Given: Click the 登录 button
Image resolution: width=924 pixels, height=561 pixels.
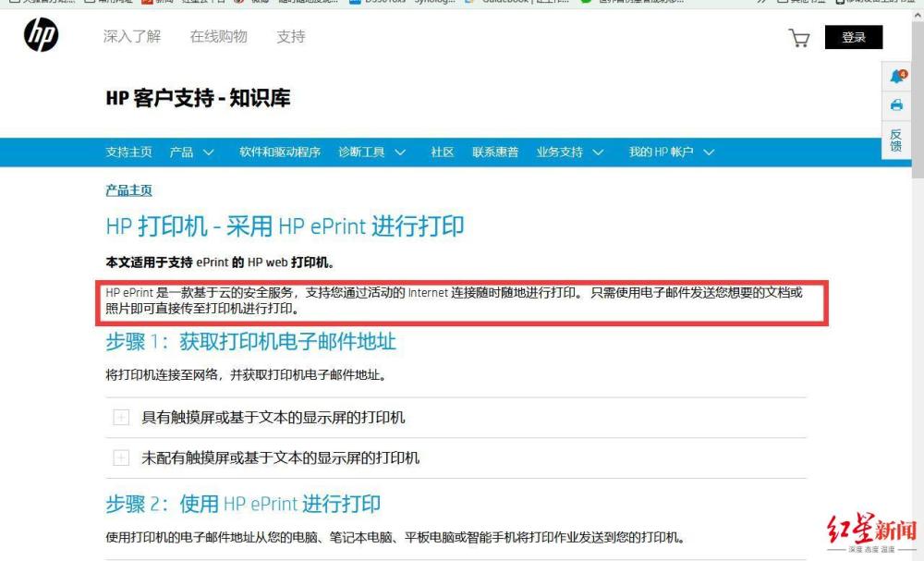Looking at the screenshot, I should tap(853, 37).
